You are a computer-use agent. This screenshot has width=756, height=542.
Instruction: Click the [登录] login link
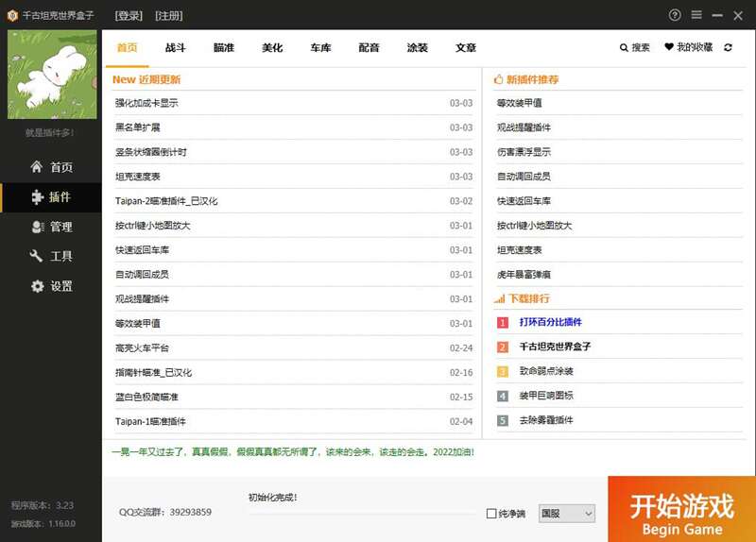pos(129,16)
